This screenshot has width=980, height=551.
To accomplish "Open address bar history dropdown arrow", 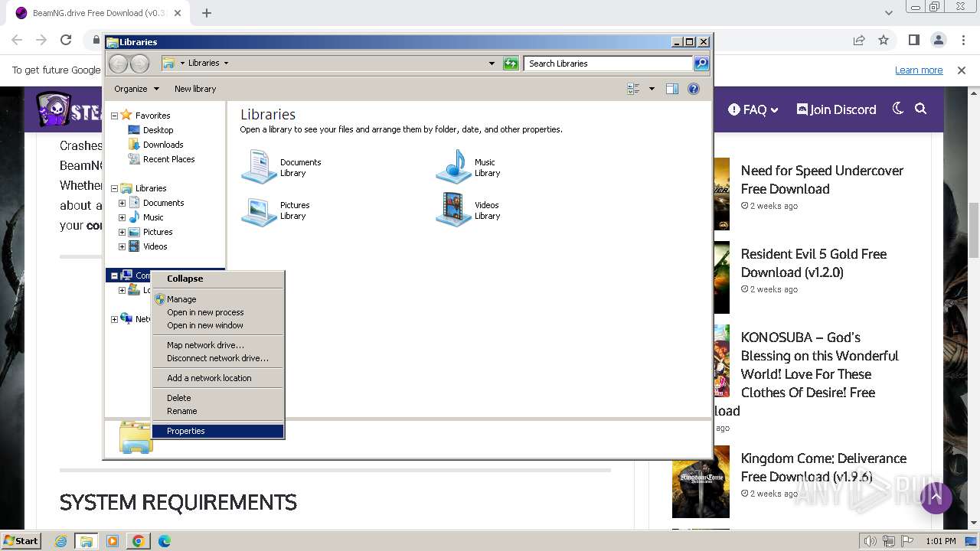I will (492, 64).
